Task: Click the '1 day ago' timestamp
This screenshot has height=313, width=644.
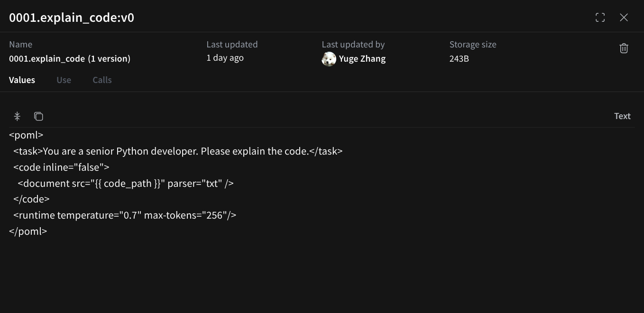Action: (x=225, y=58)
